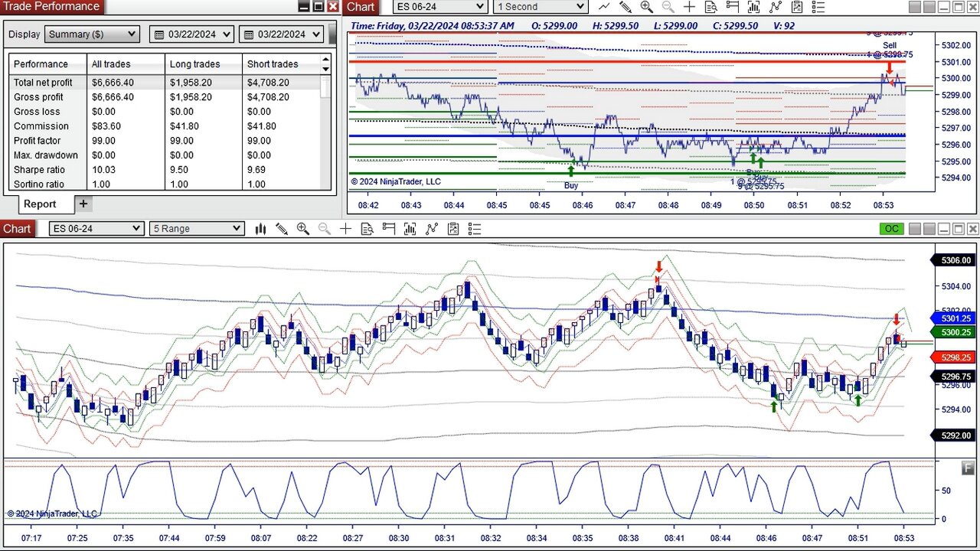Open chart templates icon in bottom chart toolbar
Viewport: 980px width, 551px height.
tap(453, 229)
